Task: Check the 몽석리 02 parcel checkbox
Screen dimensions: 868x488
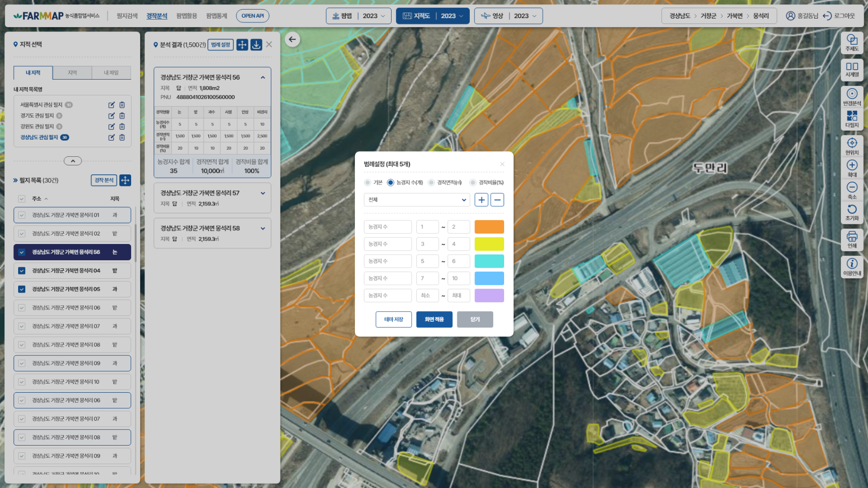Action: click(21, 234)
